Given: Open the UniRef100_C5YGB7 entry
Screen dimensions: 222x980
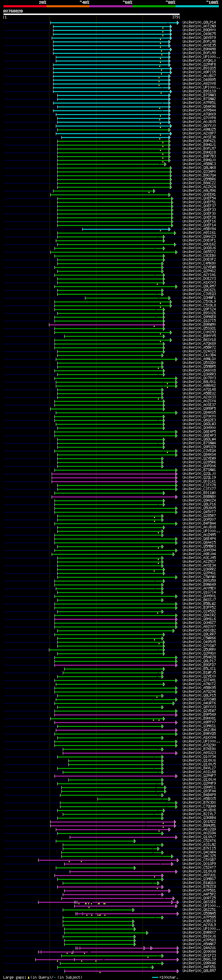Looking at the screenshot, I should pyautogui.click(x=199, y=860).
